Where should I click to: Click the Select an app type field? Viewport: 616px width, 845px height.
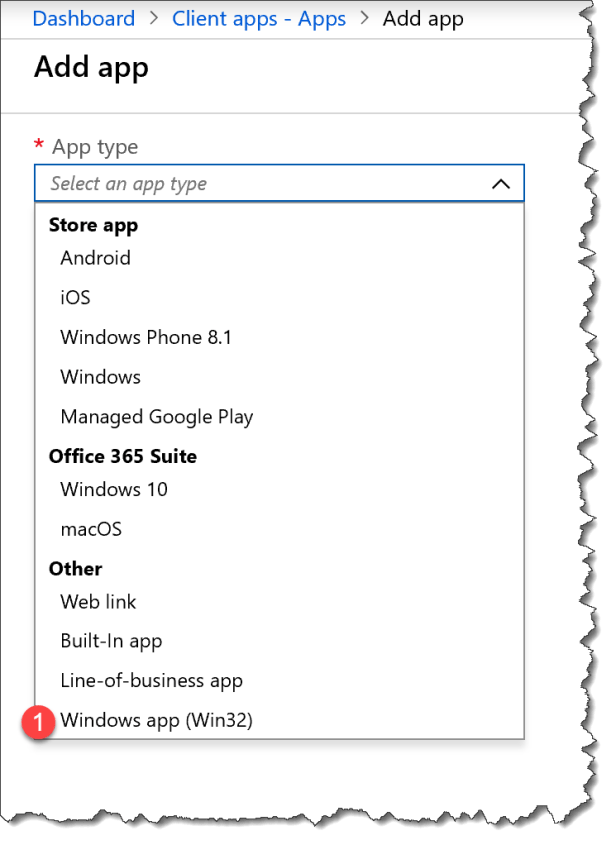[279, 183]
